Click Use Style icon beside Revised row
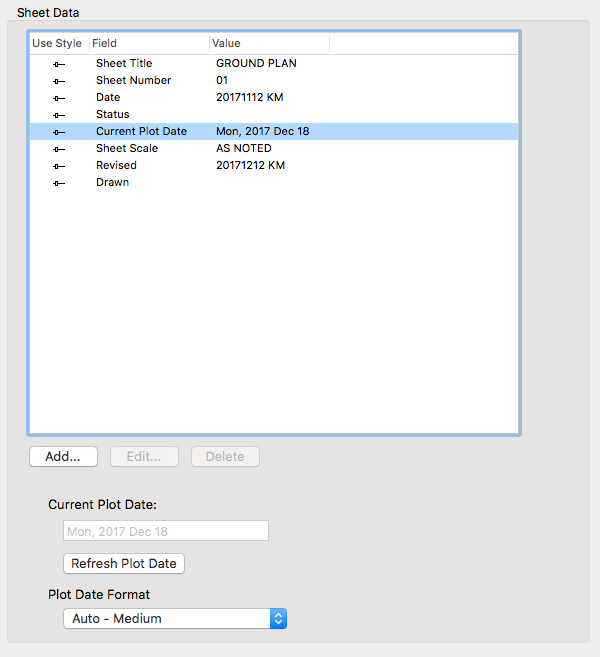600x657 pixels. pos(59,166)
